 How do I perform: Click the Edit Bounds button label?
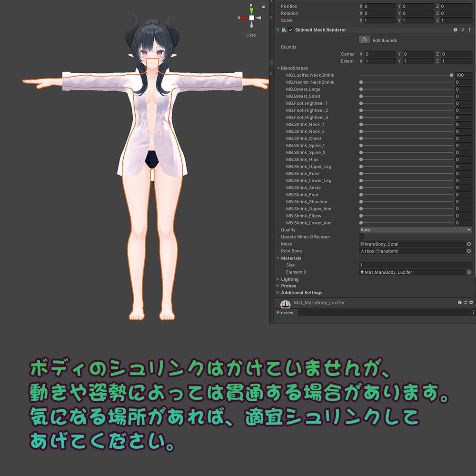(385, 40)
